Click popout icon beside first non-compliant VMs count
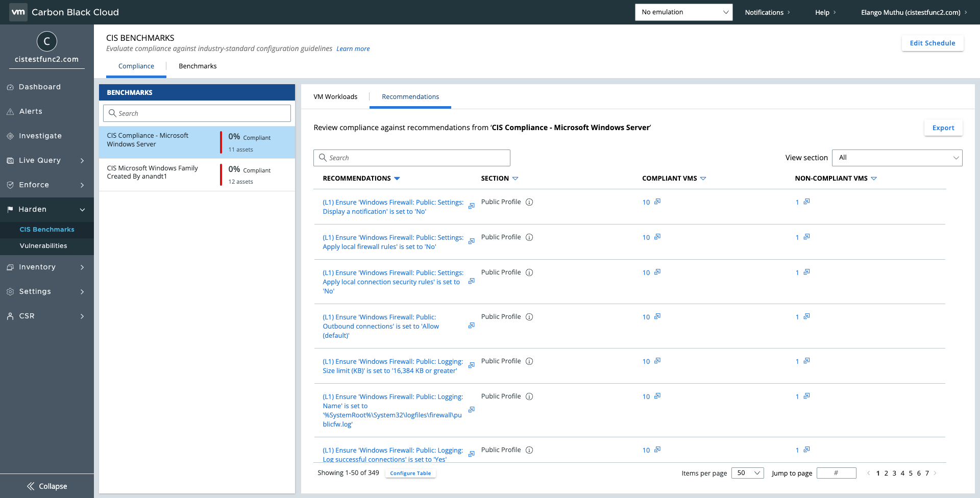Image resolution: width=980 pixels, height=498 pixels. click(806, 202)
